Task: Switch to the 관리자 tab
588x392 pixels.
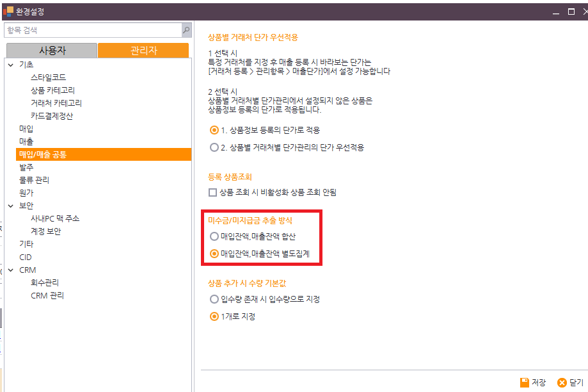Action: (143, 51)
